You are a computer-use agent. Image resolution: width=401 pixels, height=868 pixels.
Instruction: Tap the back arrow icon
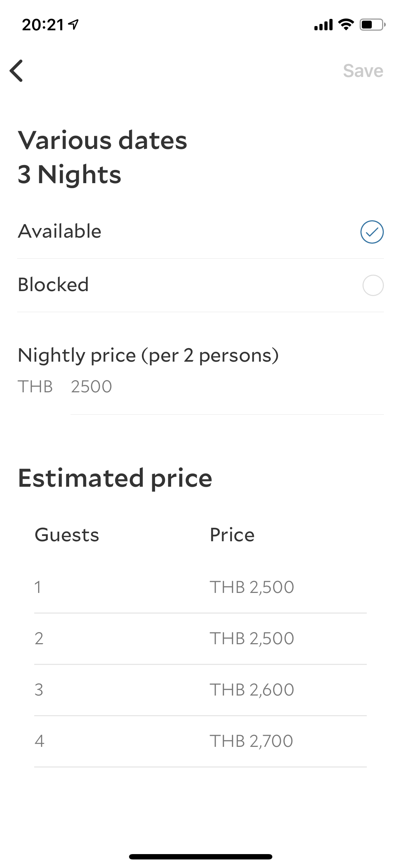pos(16,71)
